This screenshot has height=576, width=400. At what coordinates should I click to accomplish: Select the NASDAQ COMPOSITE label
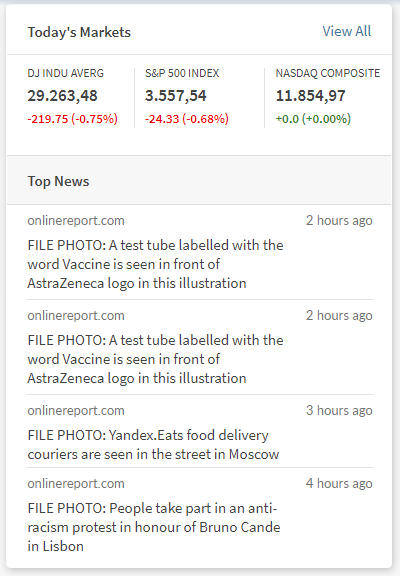coord(328,73)
